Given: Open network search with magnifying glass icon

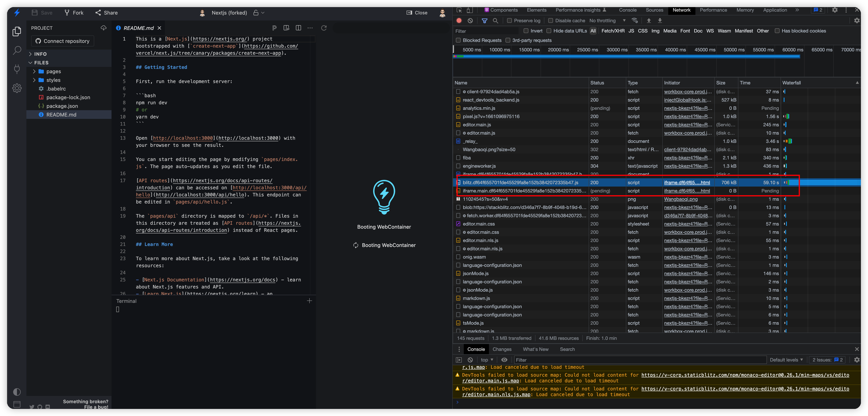Looking at the screenshot, I should (x=495, y=20).
